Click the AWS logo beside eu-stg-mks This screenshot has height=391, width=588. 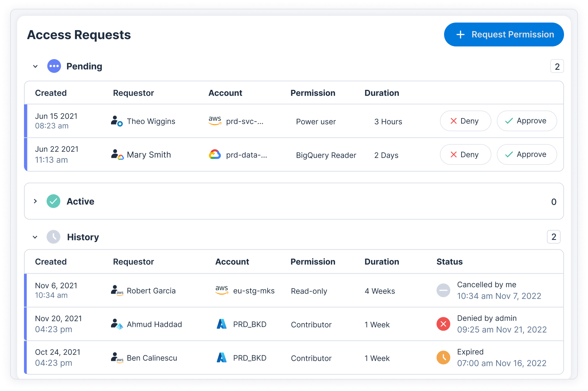(222, 290)
